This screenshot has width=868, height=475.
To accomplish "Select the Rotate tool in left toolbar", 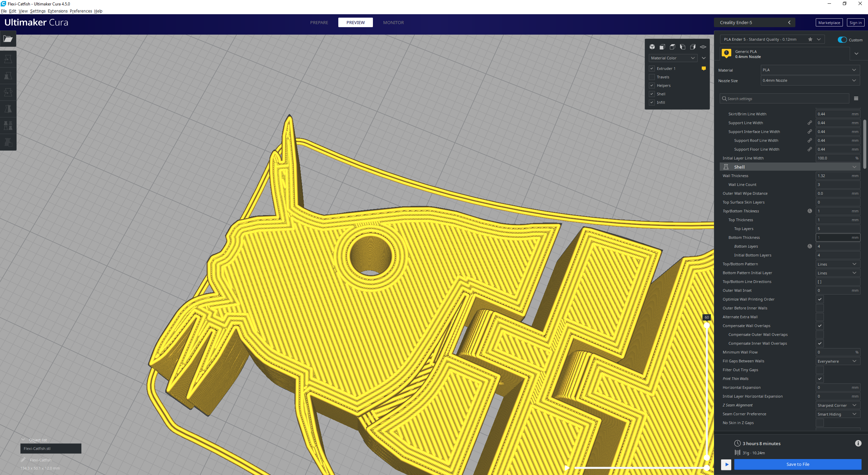I will (x=8, y=92).
